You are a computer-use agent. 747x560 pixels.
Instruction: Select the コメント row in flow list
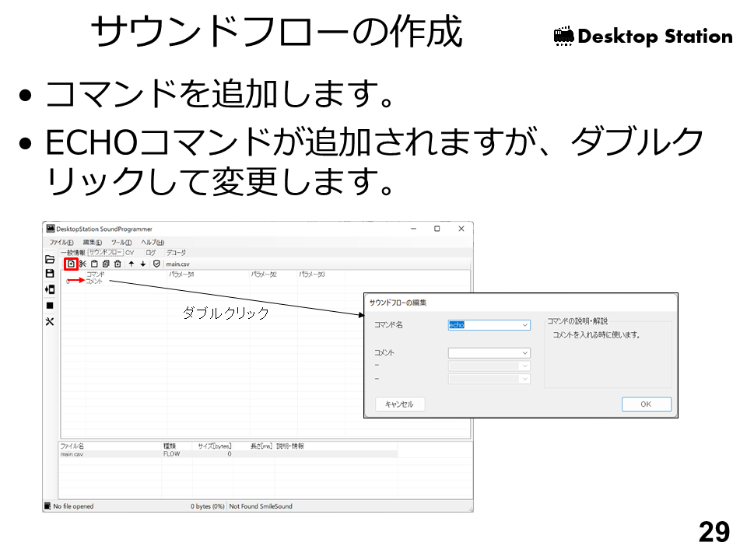(x=94, y=282)
